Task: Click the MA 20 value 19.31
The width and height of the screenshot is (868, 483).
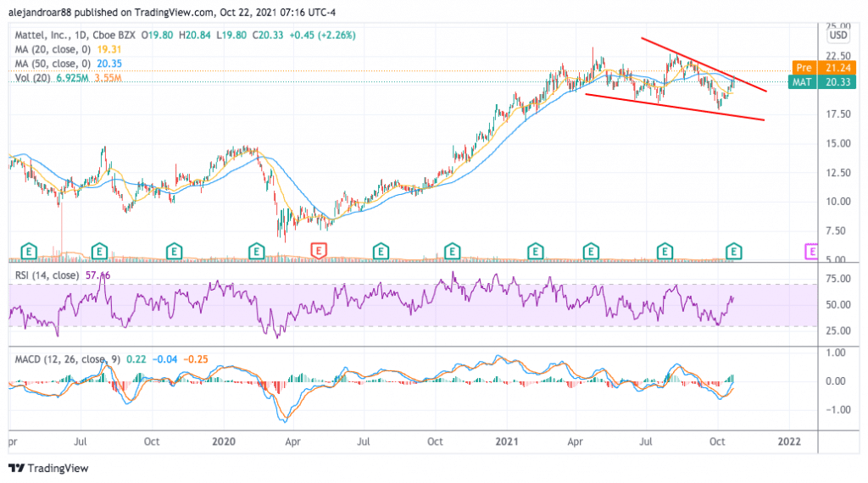Action: pyautogui.click(x=109, y=49)
